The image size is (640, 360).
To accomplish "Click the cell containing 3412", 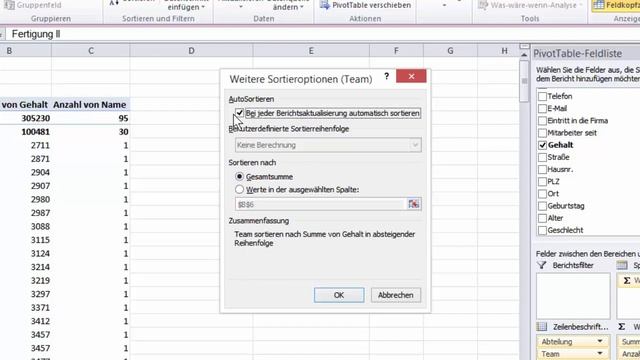I will coord(26,321).
